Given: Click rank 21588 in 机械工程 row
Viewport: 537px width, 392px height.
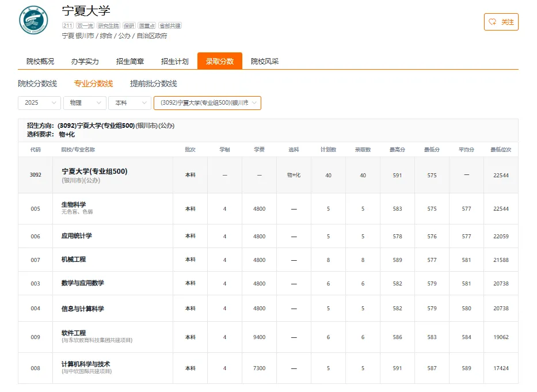Looking at the screenshot, I should 501,260.
